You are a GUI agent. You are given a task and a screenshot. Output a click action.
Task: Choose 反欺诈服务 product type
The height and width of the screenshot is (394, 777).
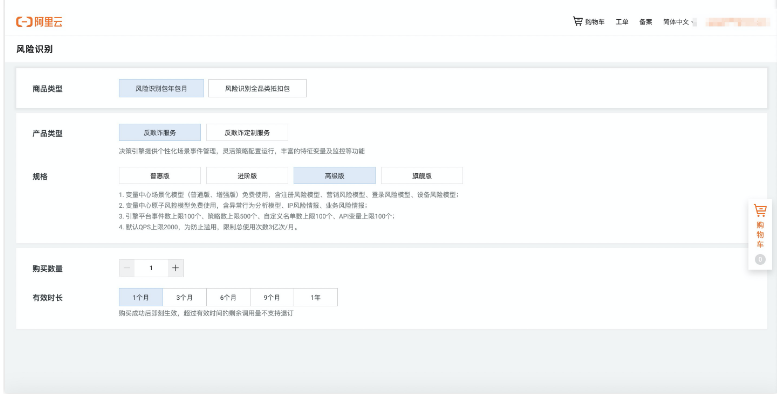(x=160, y=133)
